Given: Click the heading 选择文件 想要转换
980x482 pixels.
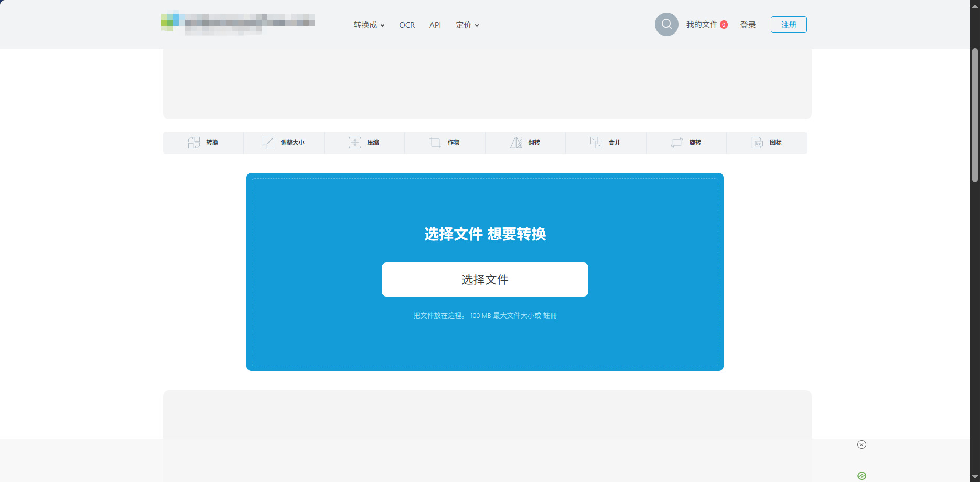Looking at the screenshot, I should (x=485, y=234).
